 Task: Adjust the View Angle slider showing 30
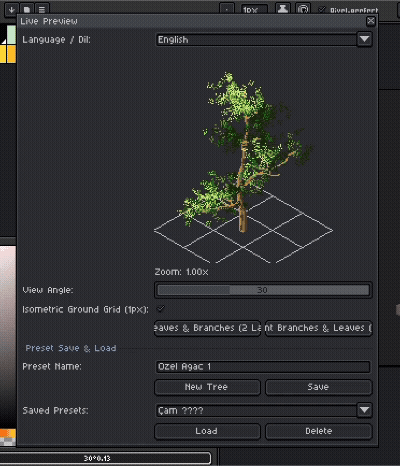click(x=263, y=290)
